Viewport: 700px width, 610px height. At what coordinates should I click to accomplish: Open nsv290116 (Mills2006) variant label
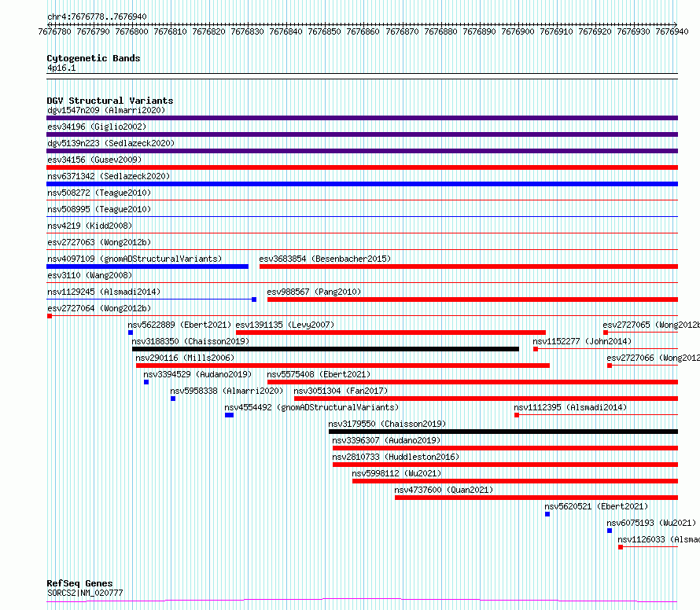tap(185, 358)
